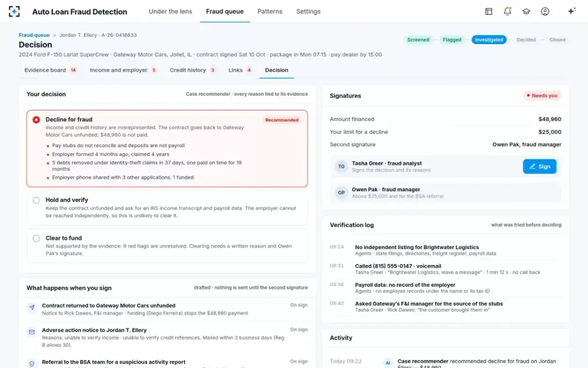Click the shield BSA referral icon
The image size is (588, 368).
tap(32, 364)
